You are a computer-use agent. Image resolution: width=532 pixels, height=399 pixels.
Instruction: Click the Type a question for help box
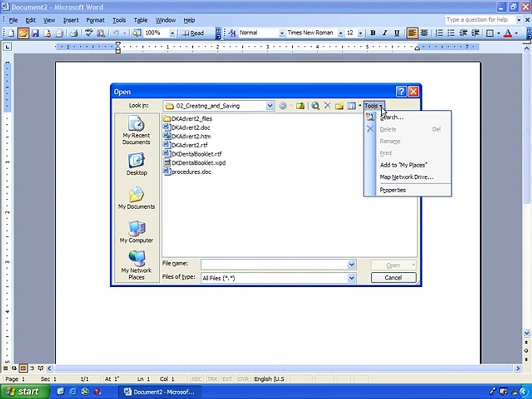[480, 20]
